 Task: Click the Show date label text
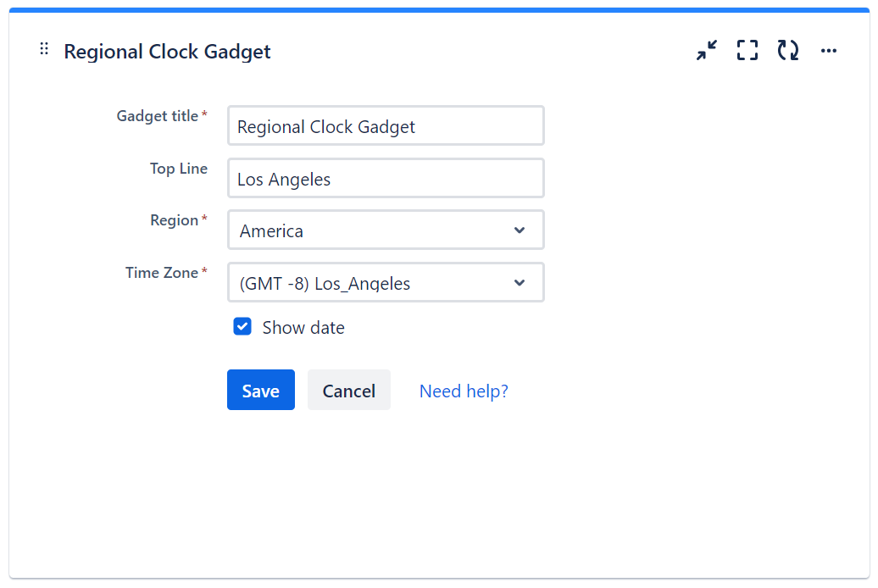click(x=303, y=328)
